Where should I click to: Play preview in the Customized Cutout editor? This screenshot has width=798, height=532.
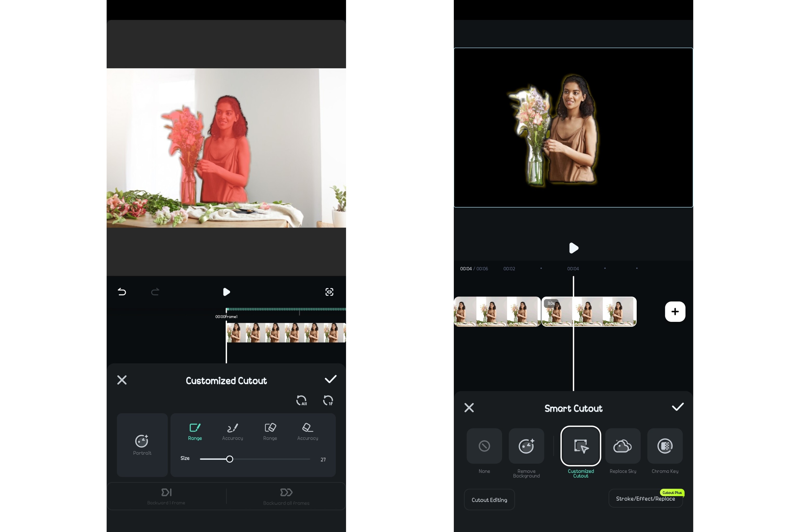point(226,292)
